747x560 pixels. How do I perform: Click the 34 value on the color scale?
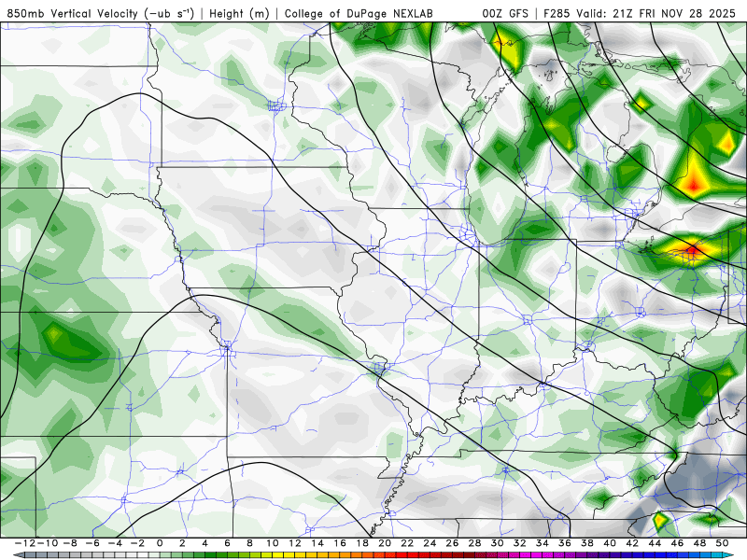pyautogui.click(x=543, y=543)
